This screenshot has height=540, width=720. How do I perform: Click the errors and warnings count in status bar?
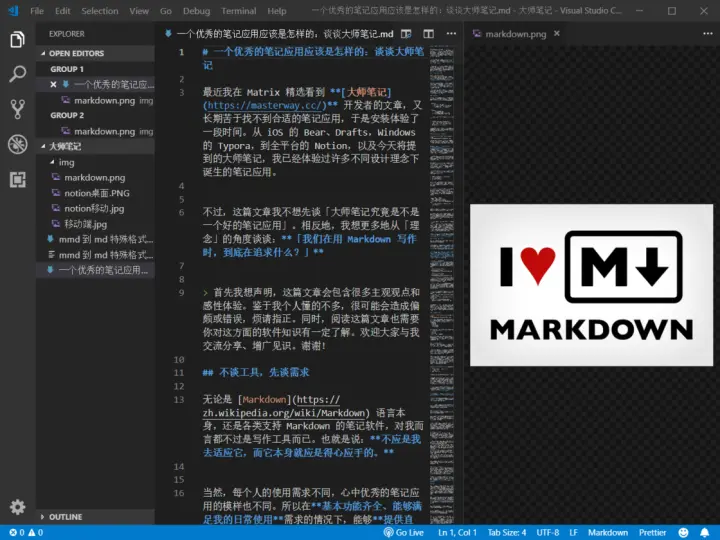(x=26, y=533)
